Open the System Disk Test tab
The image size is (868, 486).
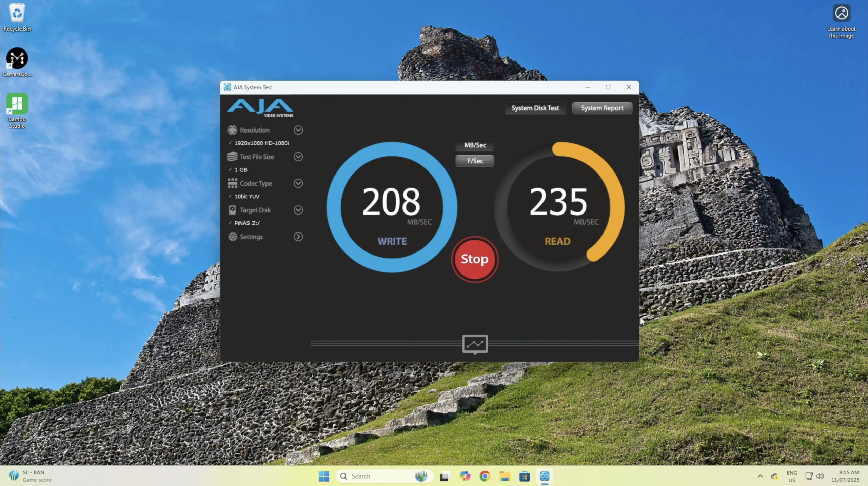[535, 108]
